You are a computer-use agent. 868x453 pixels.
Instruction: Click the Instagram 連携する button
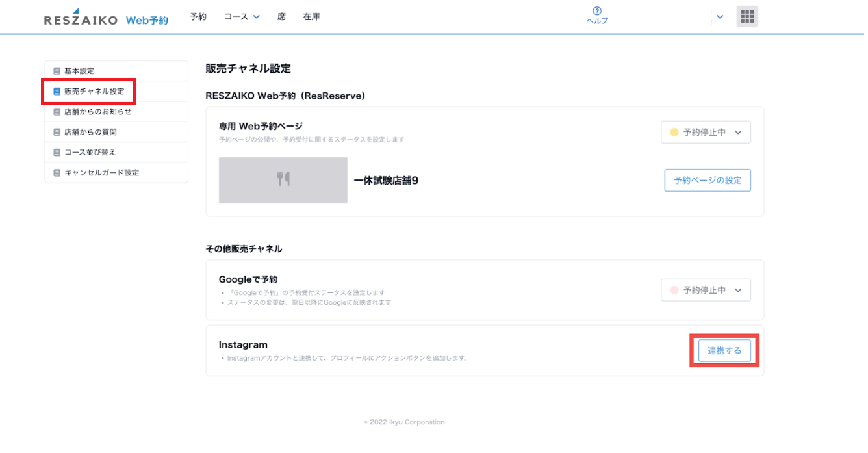point(724,350)
